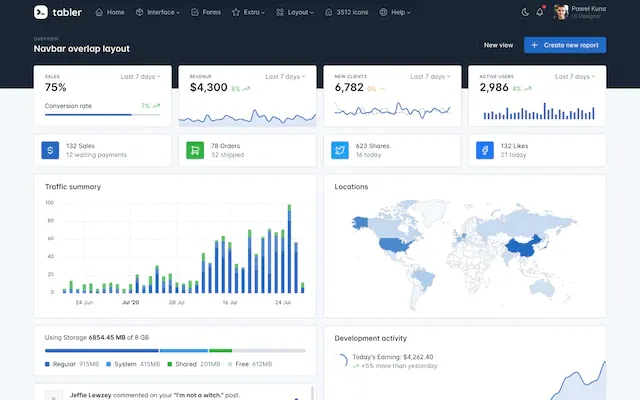Click the Revenue 8% trend arrow icon
Image resolution: width=640 pixels, height=400 pixels.
point(246,89)
